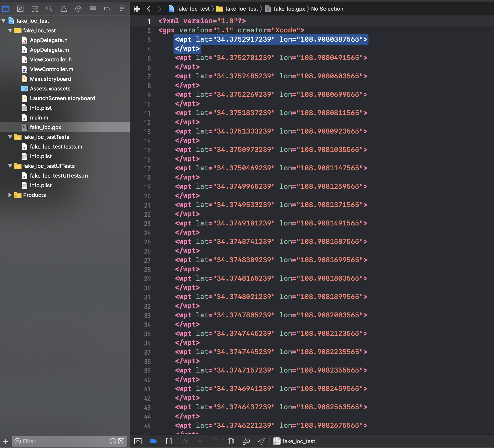
Task: Open the Report navigator speech bubble icon
Action: point(122,9)
